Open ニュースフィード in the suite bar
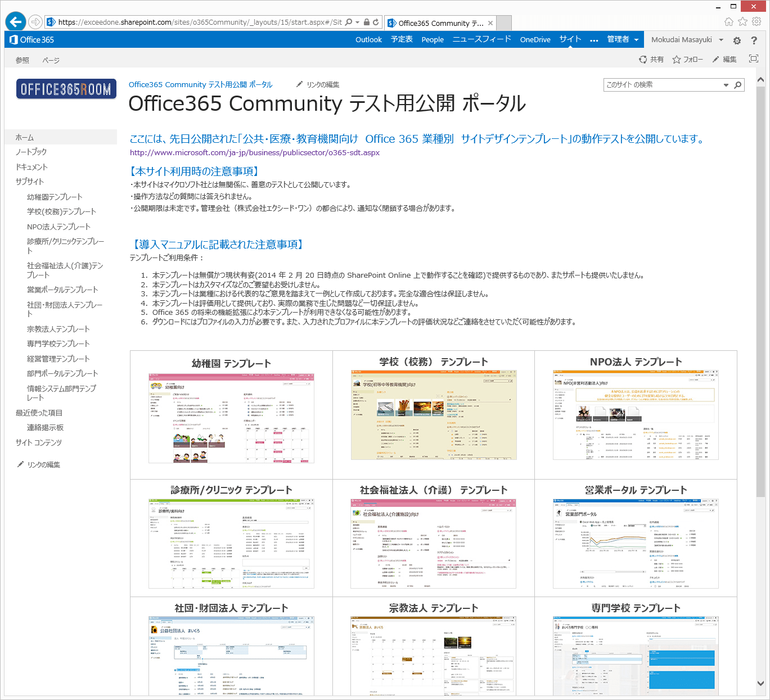This screenshot has height=700, width=770. click(x=482, y=39)
